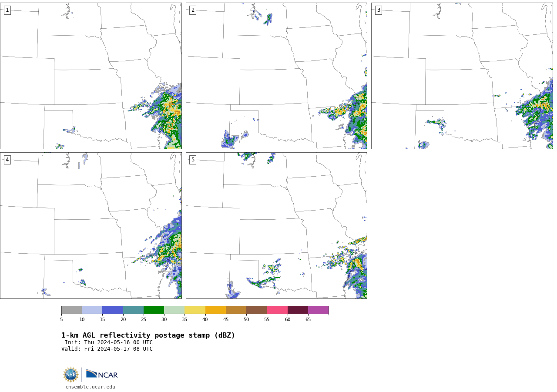Click the colorbar tick label '50'
The image size is (557, 392).
[246, 320]
